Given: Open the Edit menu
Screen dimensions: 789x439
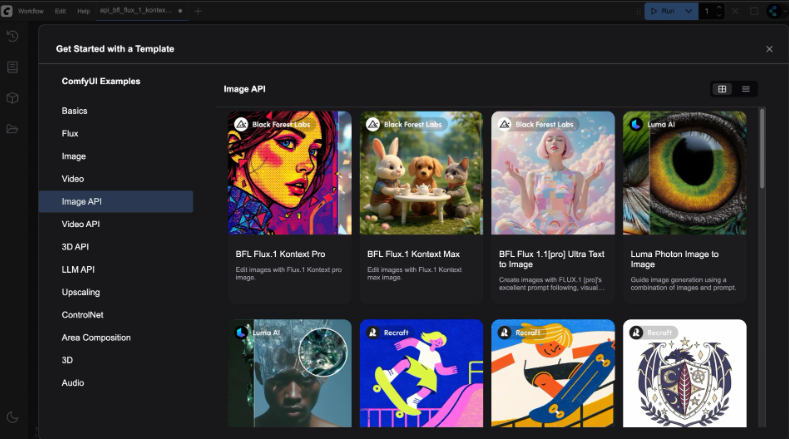Looking at the screenshot, I should (x=60, y=11).
